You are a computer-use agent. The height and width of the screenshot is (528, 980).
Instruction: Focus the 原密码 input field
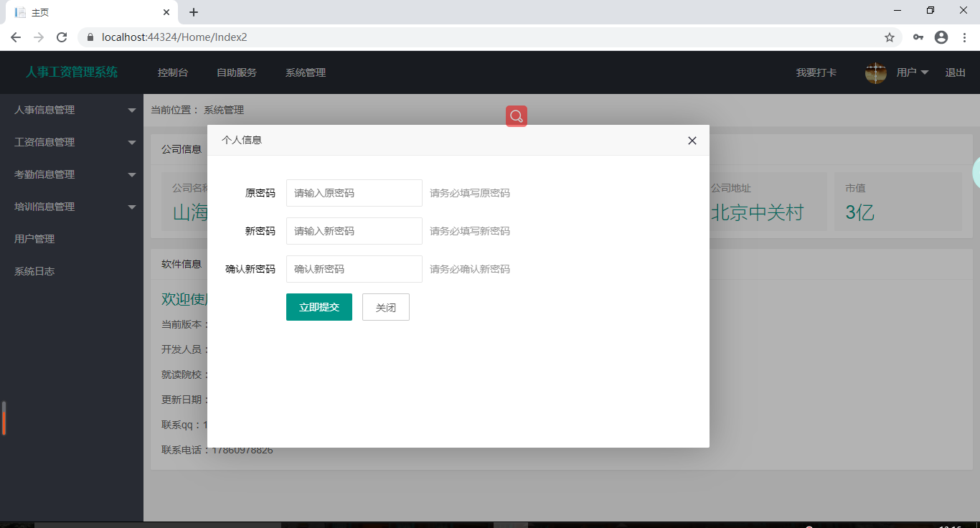pos(354,193)
